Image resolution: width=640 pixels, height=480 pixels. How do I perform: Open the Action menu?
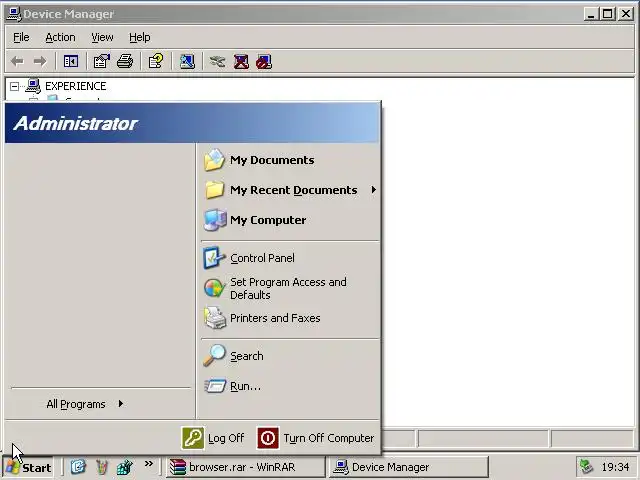(60, 37)
